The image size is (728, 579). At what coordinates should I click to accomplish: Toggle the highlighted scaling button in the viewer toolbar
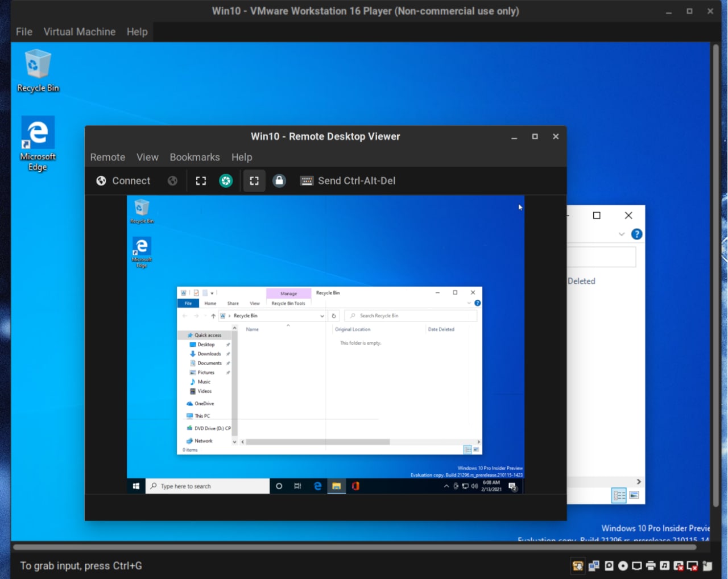[254, 181]
